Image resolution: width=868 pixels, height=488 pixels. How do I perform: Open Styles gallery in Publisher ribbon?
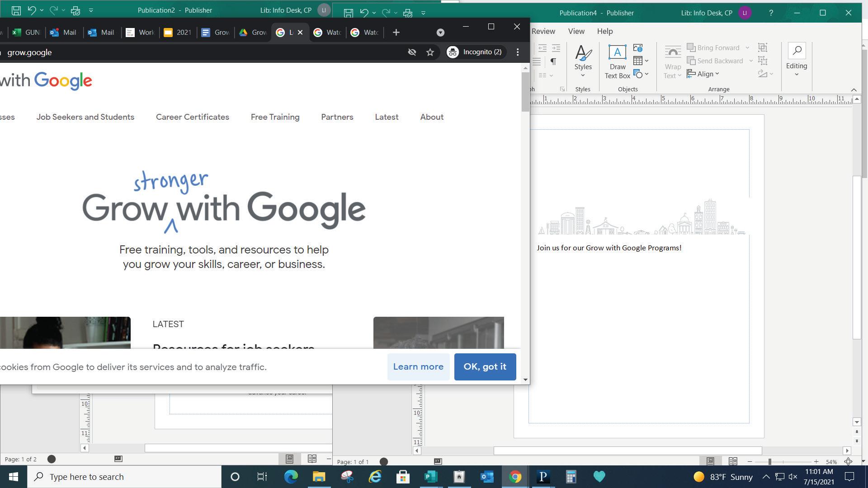(x=583, y=62)
